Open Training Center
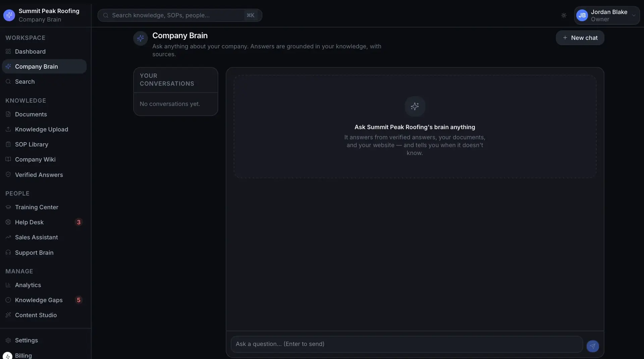Image resolution: width=644 pixels, height=359 pixels. [44, 207]
